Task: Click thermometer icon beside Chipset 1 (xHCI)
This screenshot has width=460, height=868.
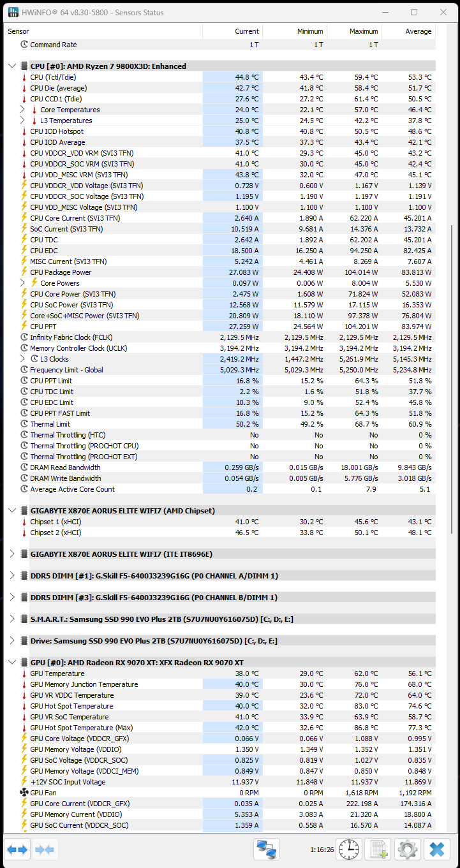Action: [x=24, y=522]
